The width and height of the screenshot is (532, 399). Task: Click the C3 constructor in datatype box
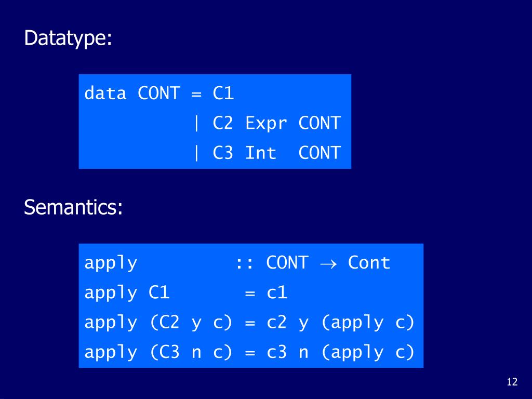(x=222, y=153)
